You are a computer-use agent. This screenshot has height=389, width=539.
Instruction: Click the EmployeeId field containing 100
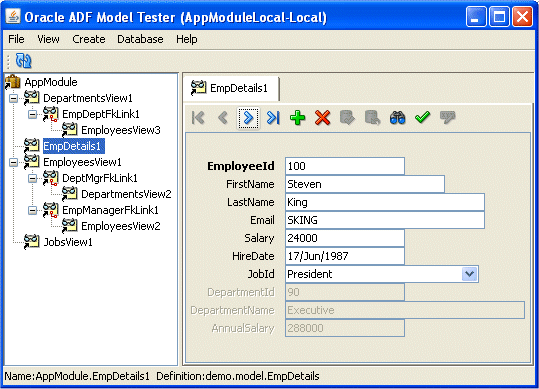point(345,166)
